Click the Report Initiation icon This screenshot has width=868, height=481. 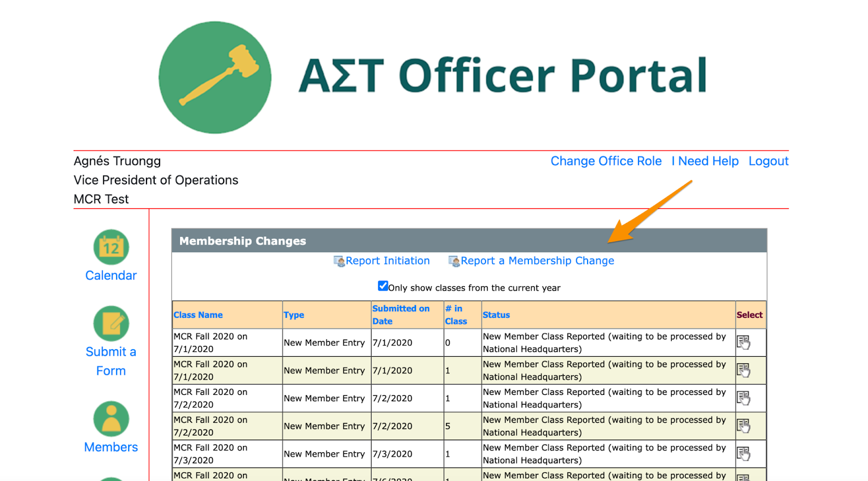(339, 261)
